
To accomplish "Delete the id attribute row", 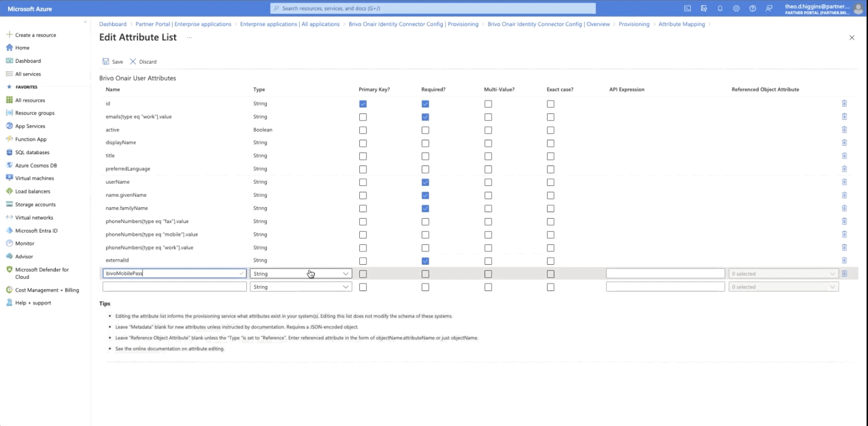I will [x=844, y=103].
